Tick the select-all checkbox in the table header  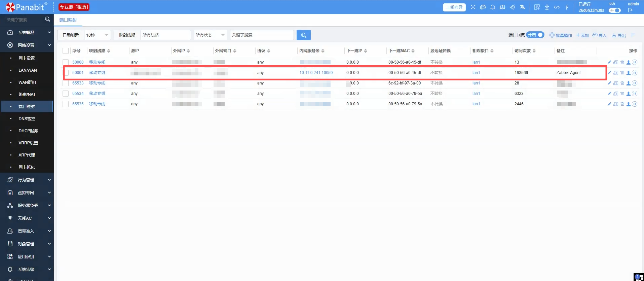coord(66,51)
